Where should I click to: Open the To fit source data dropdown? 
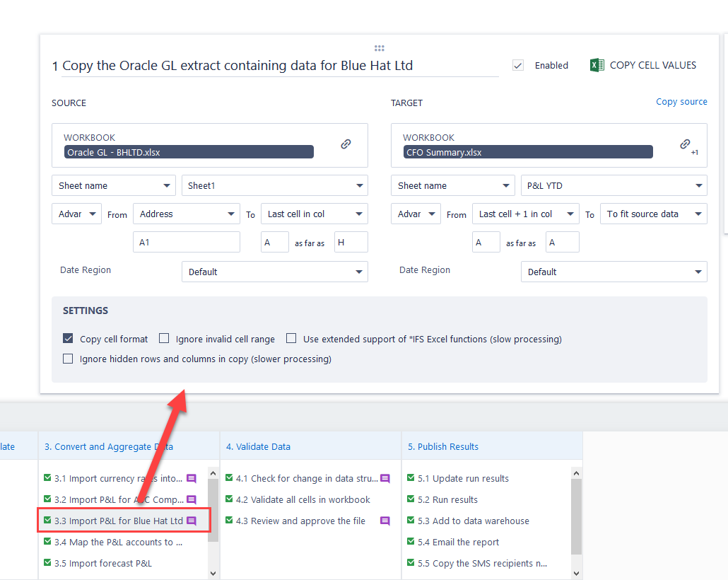(653, 214)
